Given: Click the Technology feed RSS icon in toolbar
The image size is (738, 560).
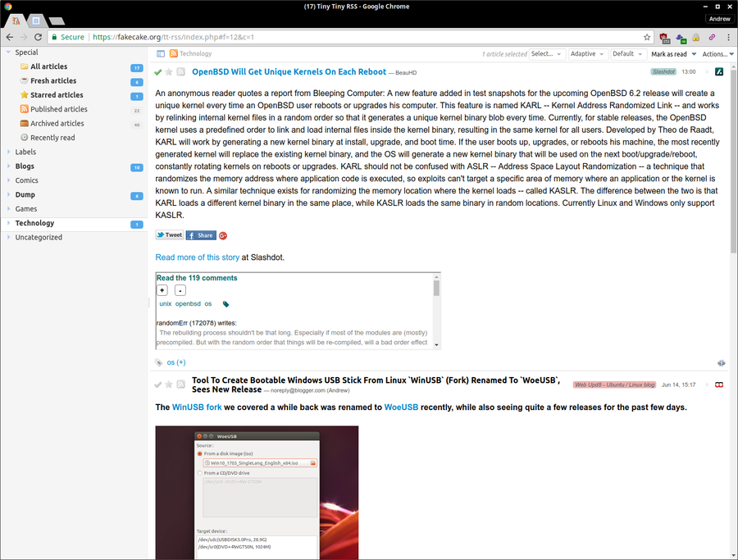Looking at the screenshot, I should [174, 53].
